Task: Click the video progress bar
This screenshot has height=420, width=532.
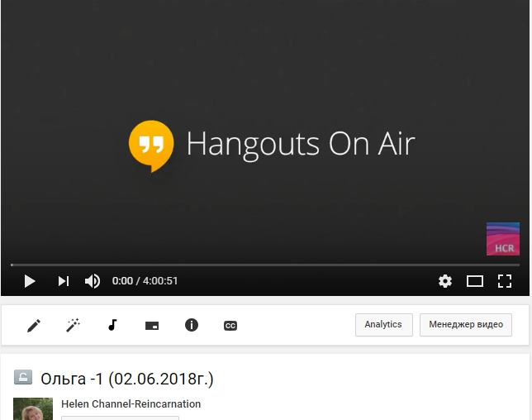Action: tap(264, 265)
